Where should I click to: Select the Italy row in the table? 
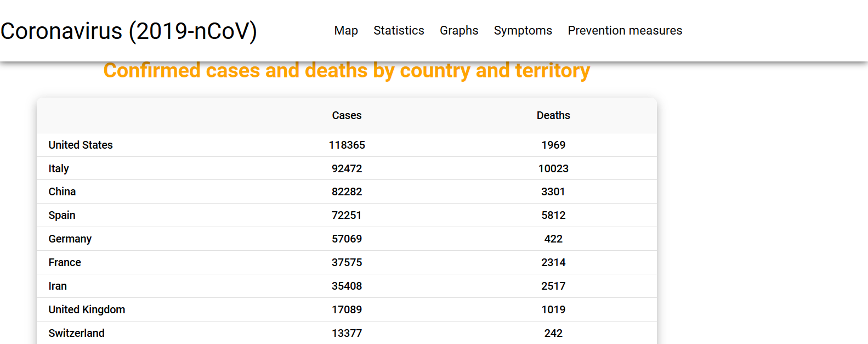(347, 168)
